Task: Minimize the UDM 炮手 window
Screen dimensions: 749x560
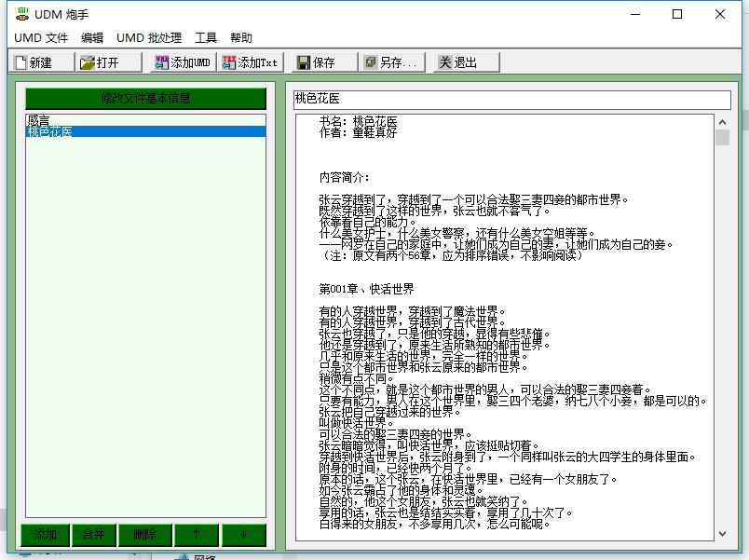Action: [635, 14]
